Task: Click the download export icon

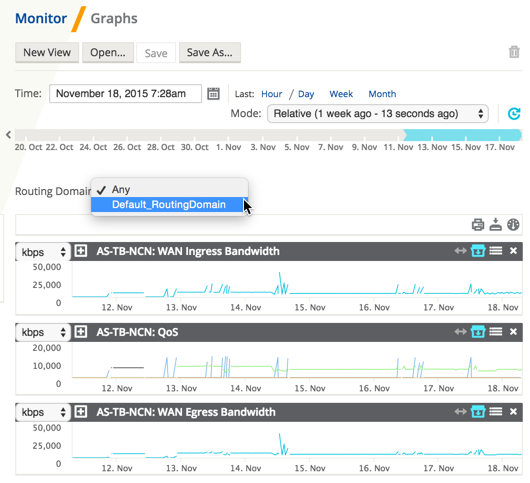Action: point(496,224)
